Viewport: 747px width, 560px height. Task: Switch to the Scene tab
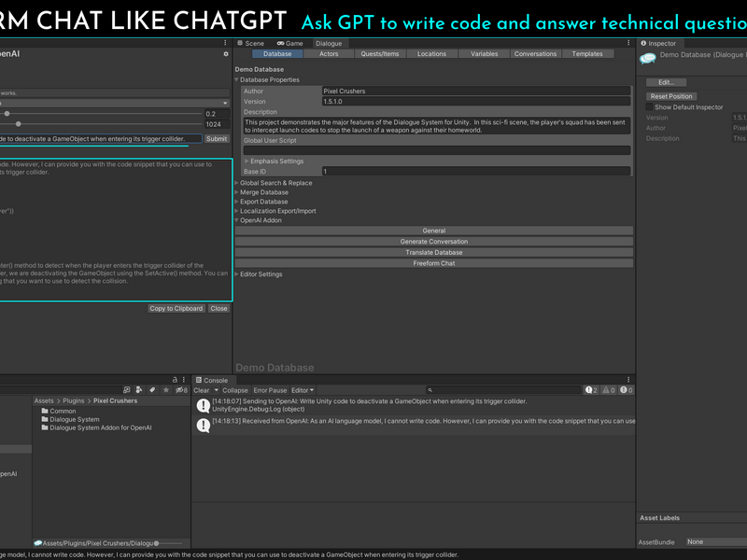tap(250, 43)
